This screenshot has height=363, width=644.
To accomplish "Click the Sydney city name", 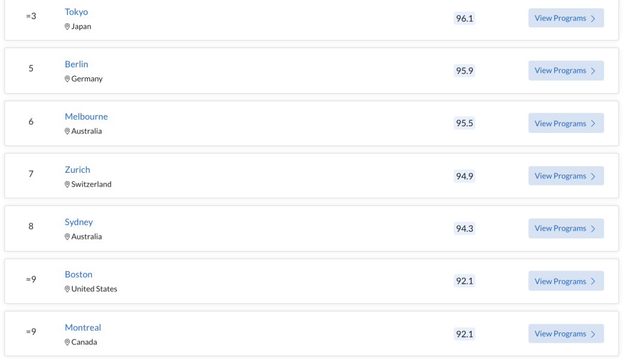I will click(x=79, y=222).
